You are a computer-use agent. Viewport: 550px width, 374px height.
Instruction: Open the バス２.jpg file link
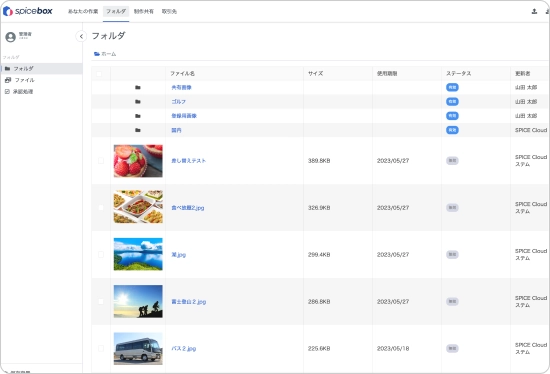pyautogui.click(x=183, y=349)
